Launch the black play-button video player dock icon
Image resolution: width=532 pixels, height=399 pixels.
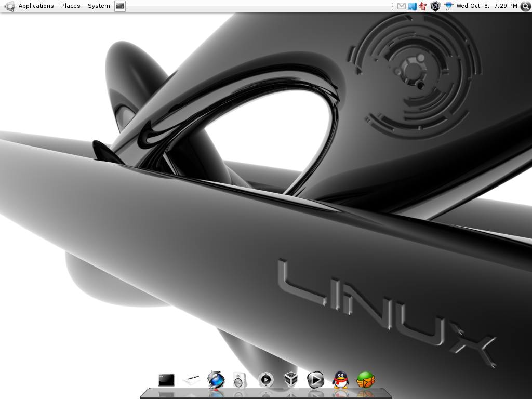pos(315,380)
